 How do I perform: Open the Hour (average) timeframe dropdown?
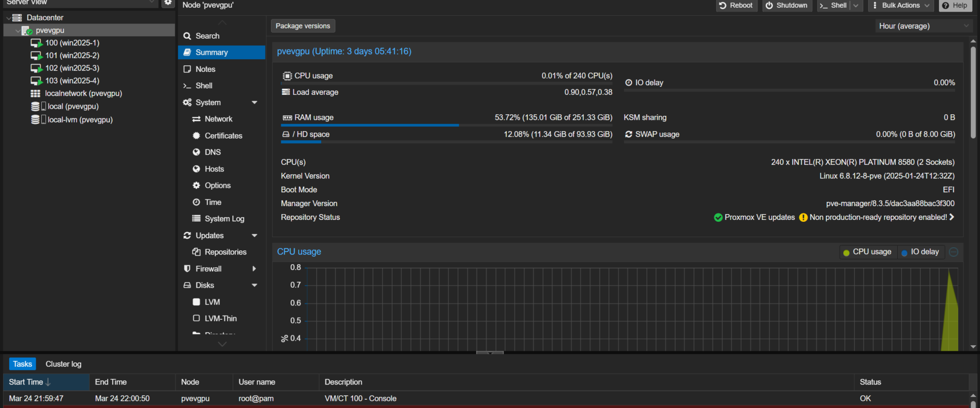pyautogui.click(x=924, y=26)
